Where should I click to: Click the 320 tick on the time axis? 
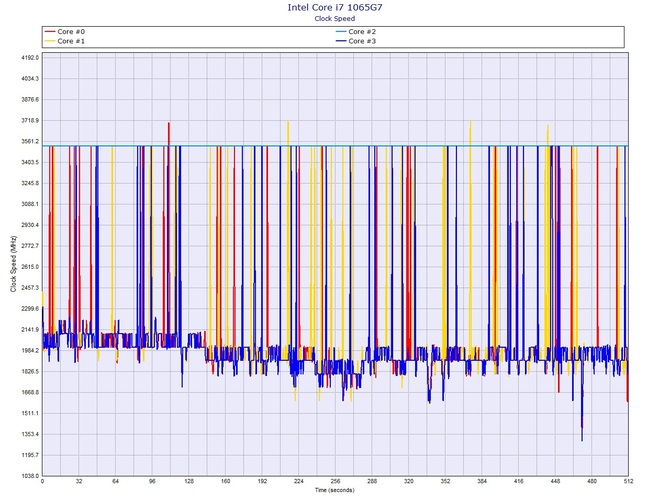[409, 481]
